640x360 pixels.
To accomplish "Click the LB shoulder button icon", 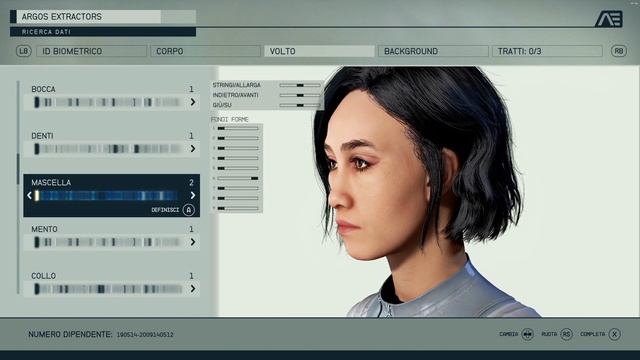I will pyautogui.click(x=24, y=51).
